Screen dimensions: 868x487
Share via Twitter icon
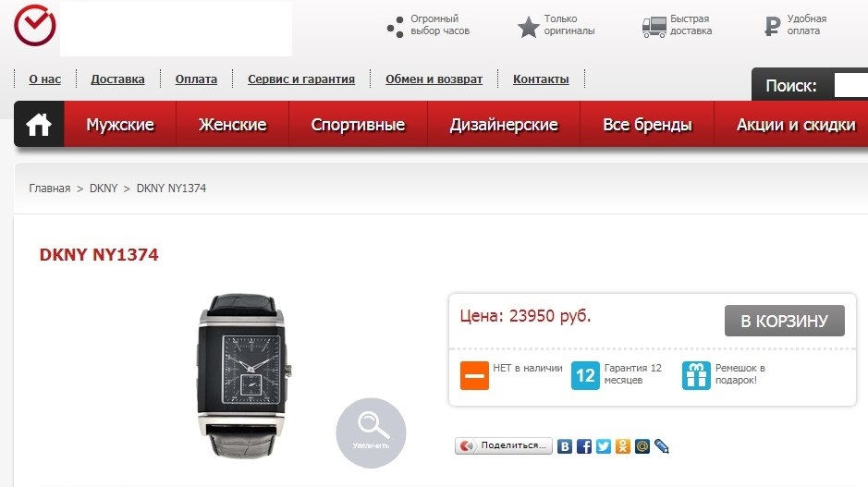604,446
